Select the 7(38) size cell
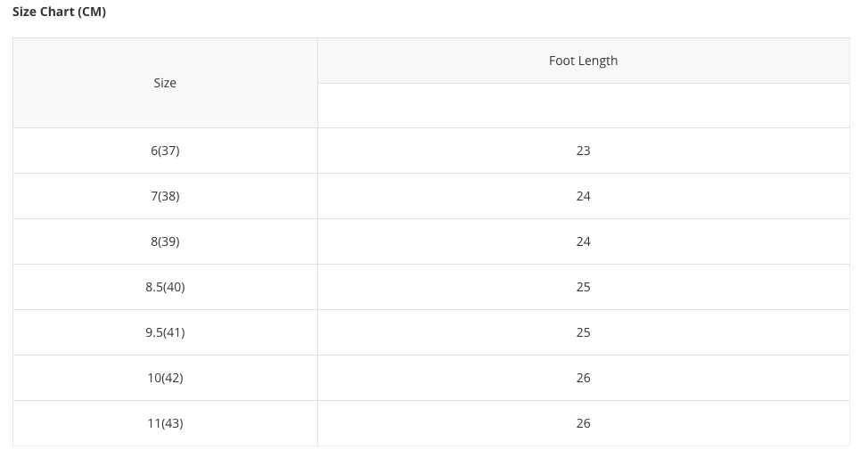868x466 pixels. (x=165, y=196)
